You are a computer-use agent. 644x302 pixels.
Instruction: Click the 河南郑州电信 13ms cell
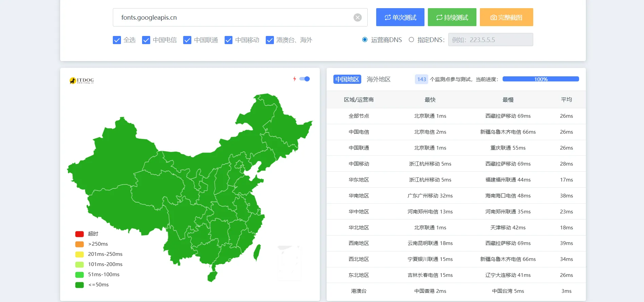pos(430,212)
